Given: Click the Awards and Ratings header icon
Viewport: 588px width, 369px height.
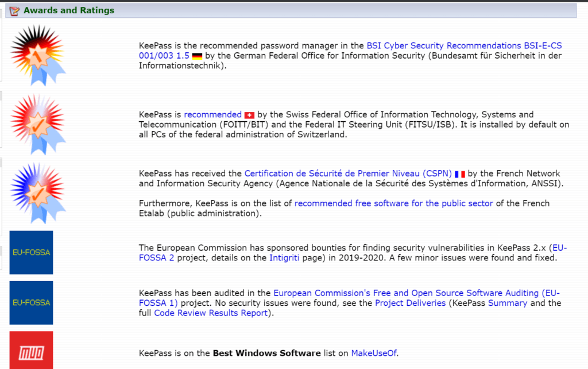Looking at the screenshot, I should 14,11.
